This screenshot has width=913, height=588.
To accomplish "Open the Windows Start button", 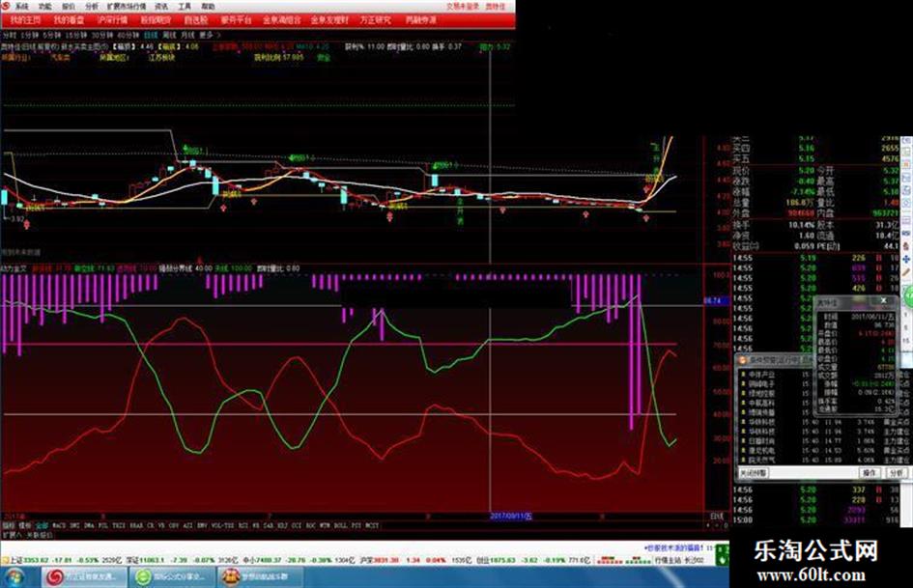I will (15, 577).
